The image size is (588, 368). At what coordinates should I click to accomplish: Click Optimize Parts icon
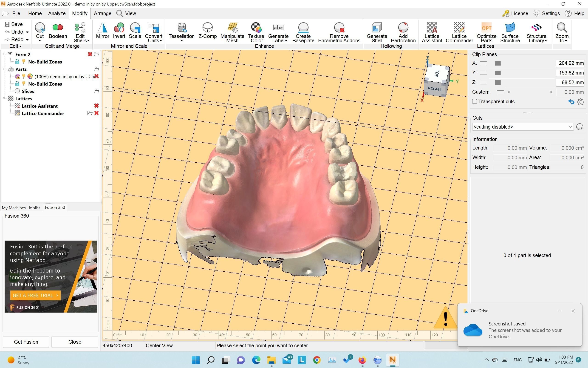coord(486,28)
